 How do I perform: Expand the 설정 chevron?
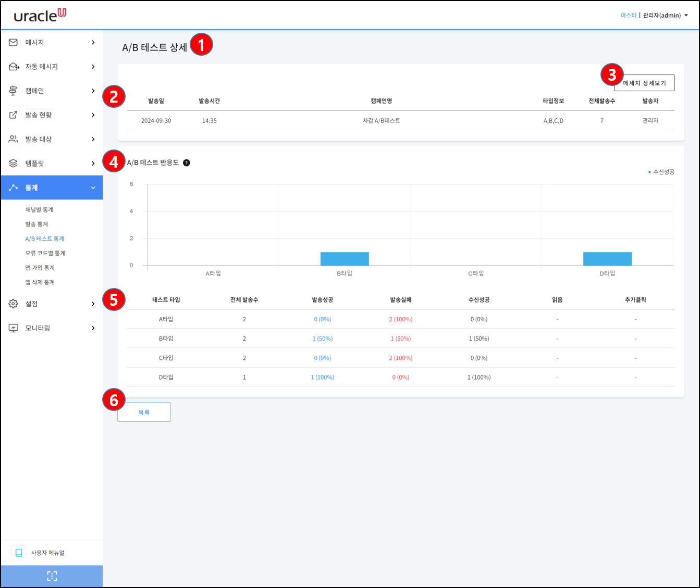(93, 304)
